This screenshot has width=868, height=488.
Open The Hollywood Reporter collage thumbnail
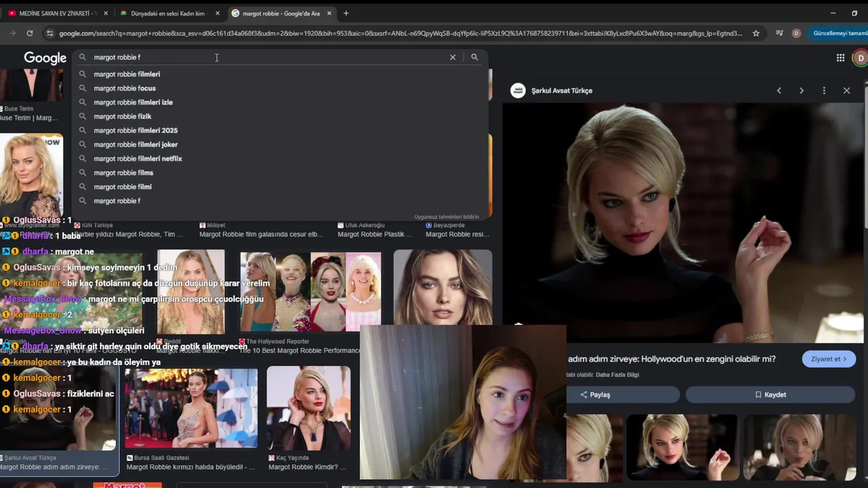tap(311, 293)
